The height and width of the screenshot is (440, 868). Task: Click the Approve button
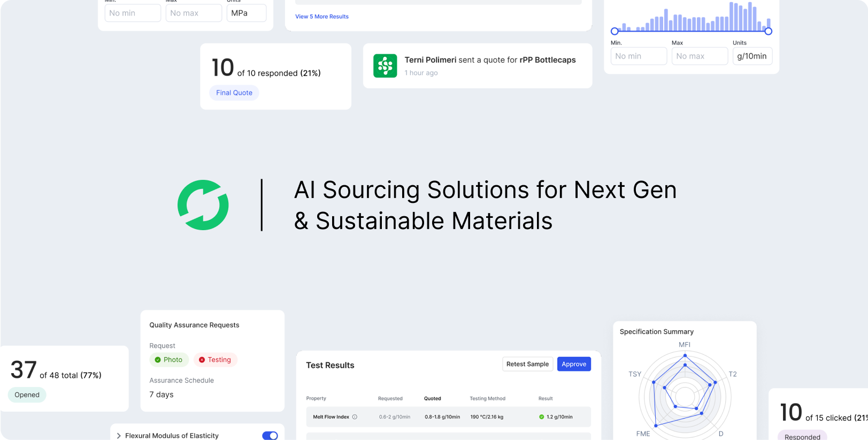[574, 364]
